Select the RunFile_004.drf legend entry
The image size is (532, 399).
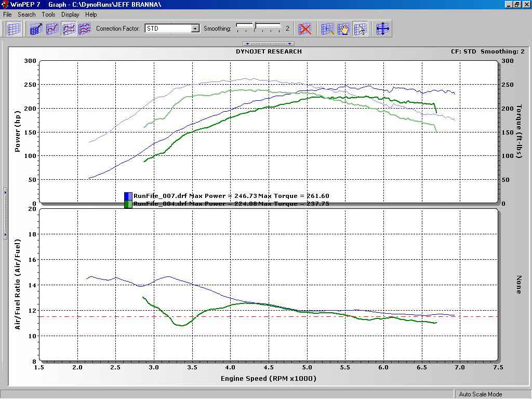(x=231, y=204)
